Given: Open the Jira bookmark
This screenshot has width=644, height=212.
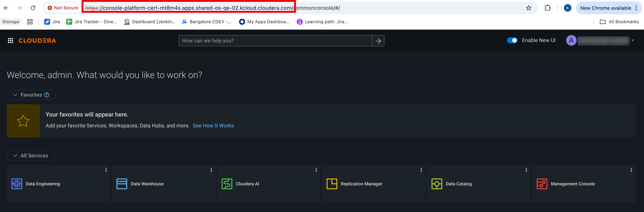Looking at the screenshot, I should [52, 22].
